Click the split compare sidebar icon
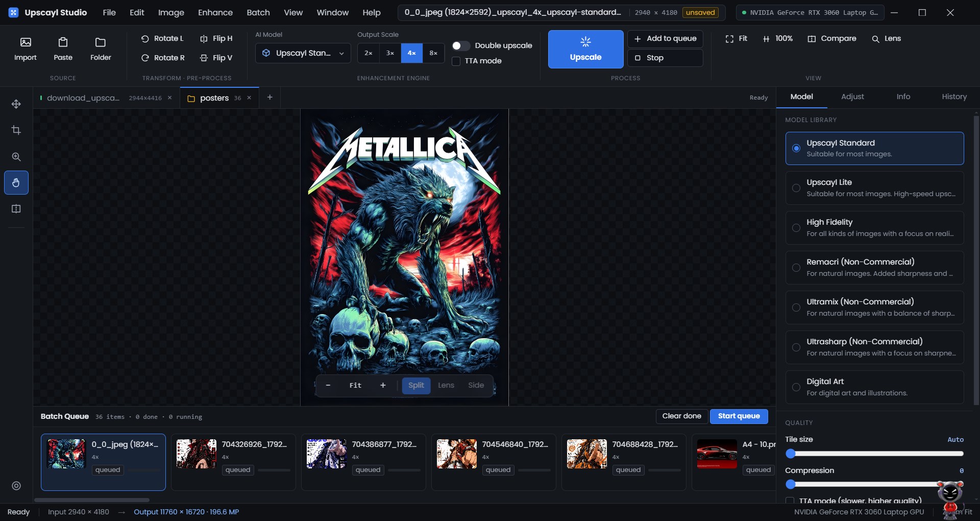 point(16,209)
